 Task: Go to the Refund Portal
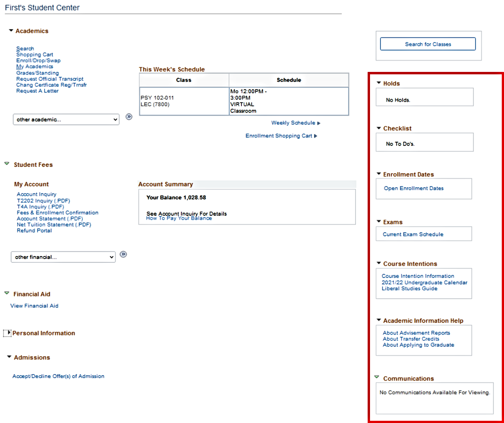pos(34,230)
